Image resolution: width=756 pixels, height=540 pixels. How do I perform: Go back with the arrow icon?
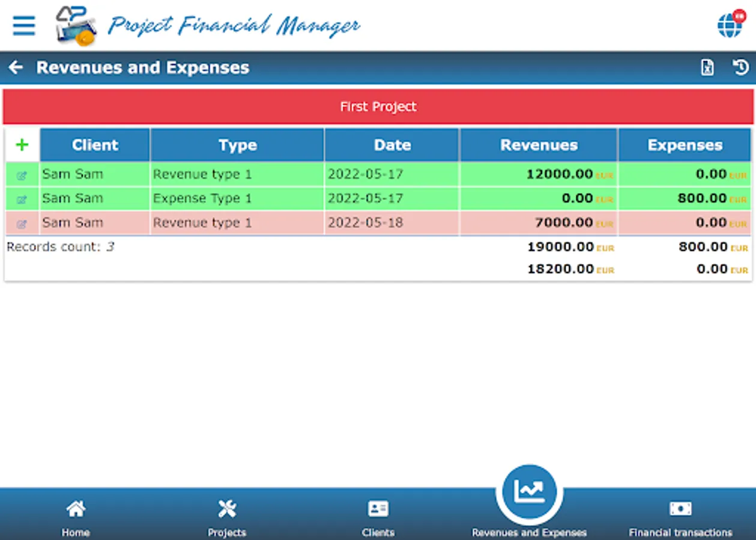pos(16,68)
